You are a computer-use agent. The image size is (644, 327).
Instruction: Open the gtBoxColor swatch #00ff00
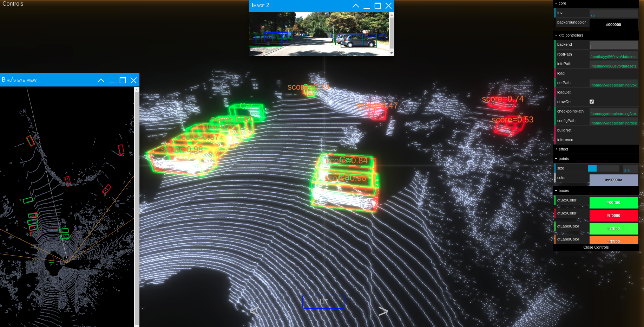click(x=613, y=203)
